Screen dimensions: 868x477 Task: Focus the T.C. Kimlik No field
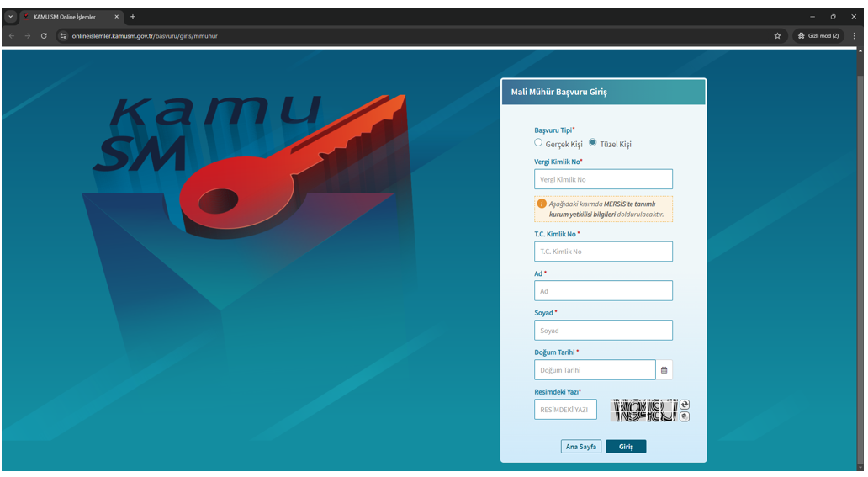pos(603,252)
